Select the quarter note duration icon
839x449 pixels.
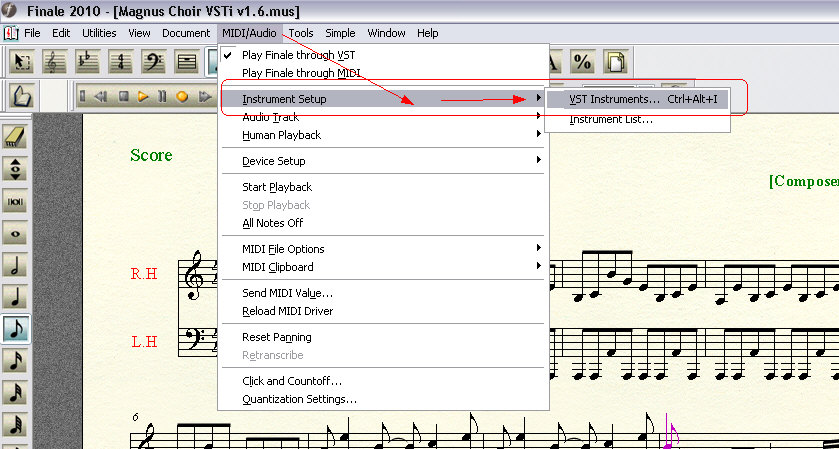point(16,297)
